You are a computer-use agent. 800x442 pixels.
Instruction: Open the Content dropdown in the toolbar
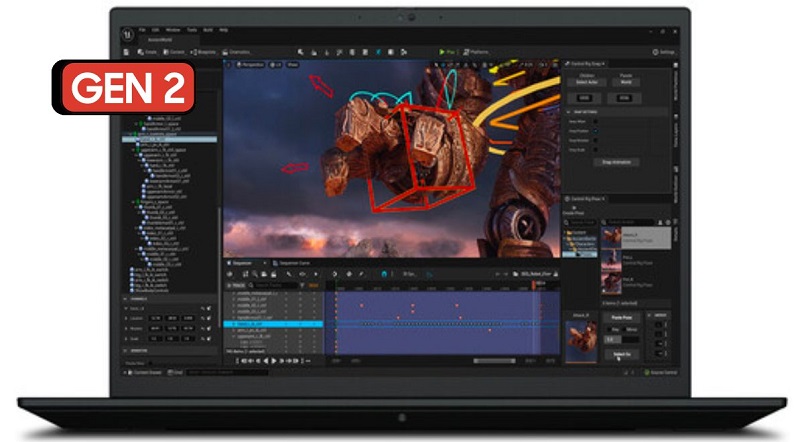[174, 52]
